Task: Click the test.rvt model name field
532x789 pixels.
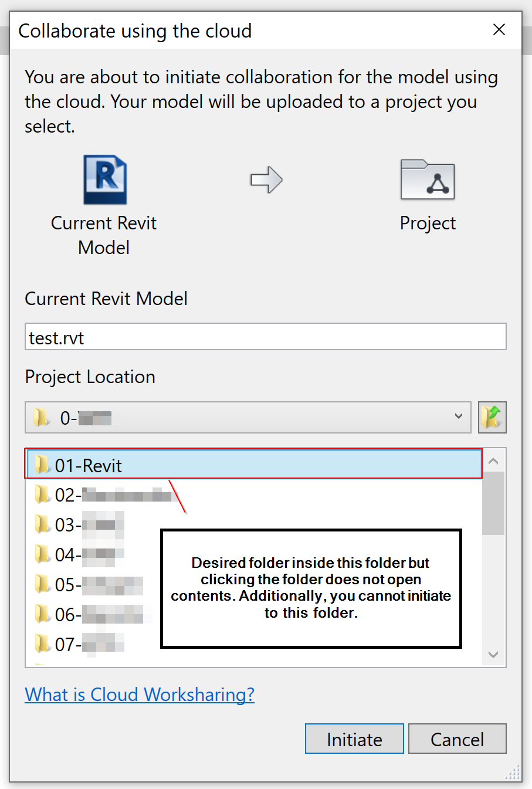Action: [265, 336]
